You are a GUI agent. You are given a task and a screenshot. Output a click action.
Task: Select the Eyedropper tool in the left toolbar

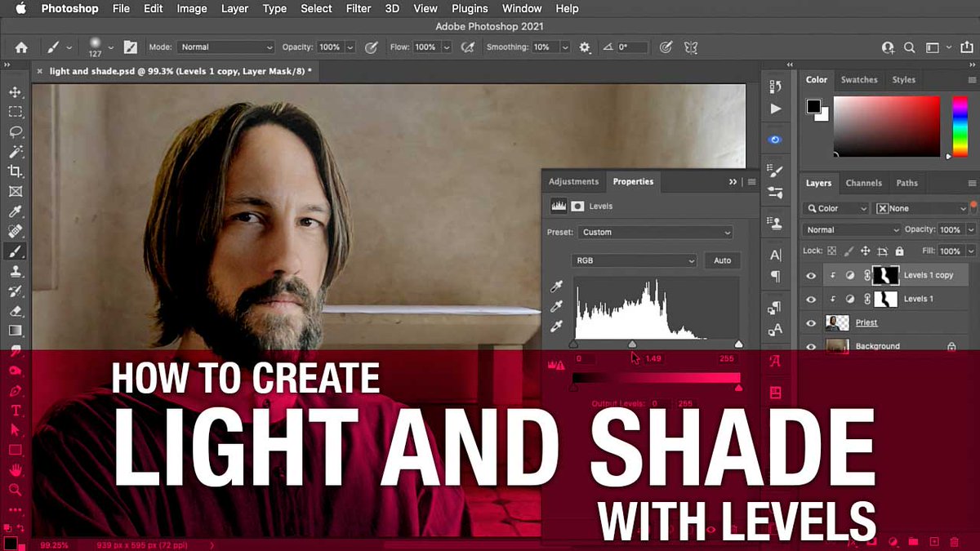tap(15, 211)
